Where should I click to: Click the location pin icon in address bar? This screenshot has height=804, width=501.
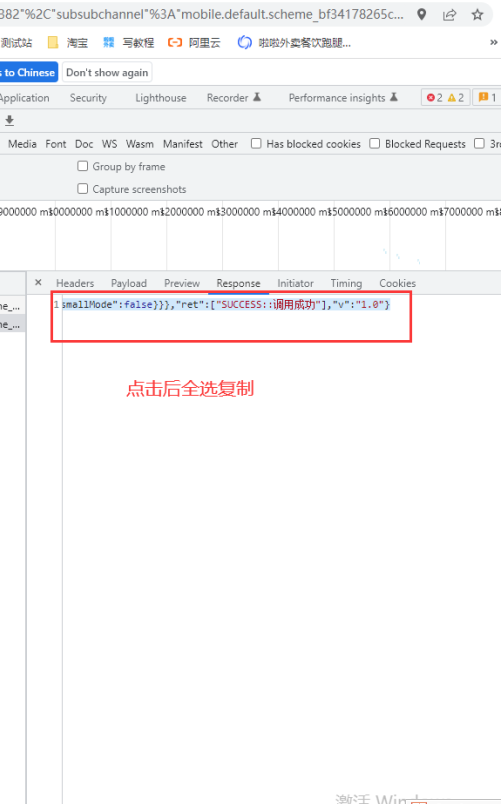click(422, 14)
